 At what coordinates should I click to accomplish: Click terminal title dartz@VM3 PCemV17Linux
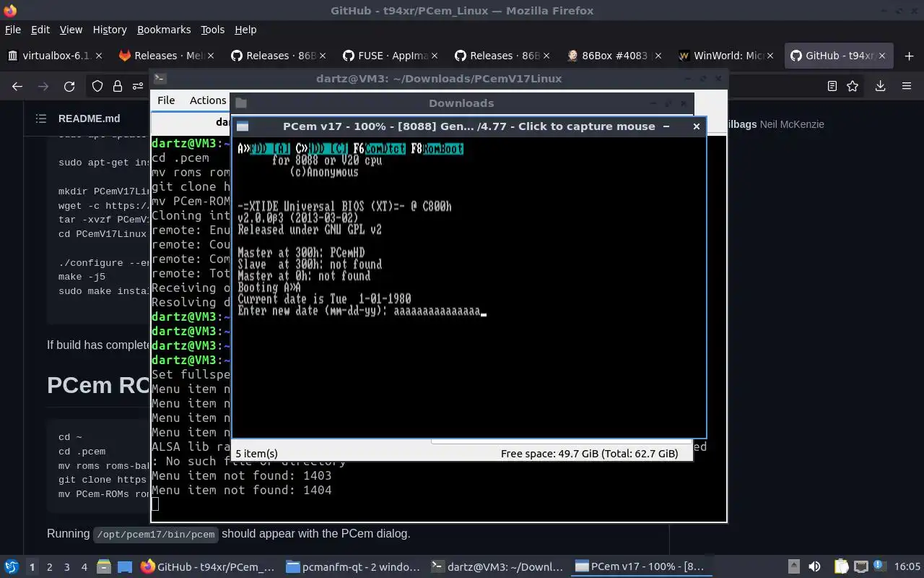pos(438,79)
